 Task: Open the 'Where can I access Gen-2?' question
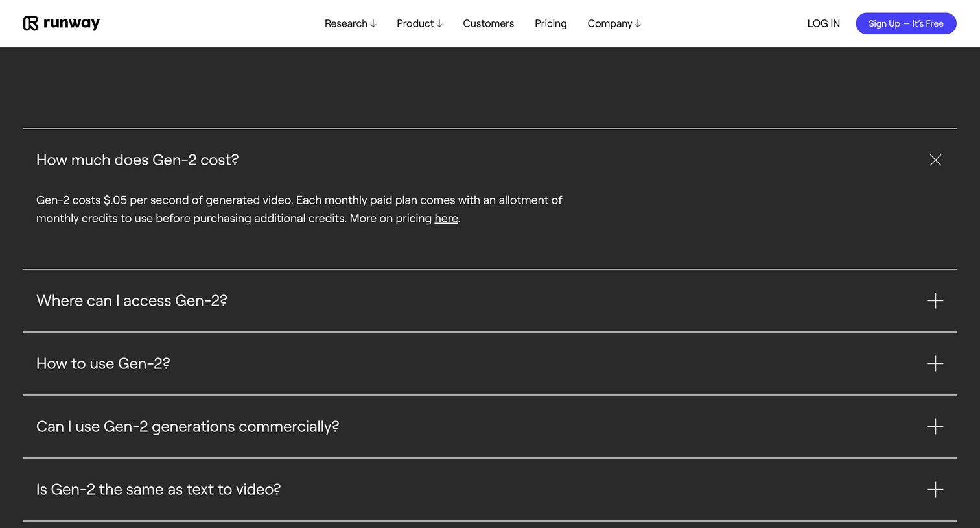tap(132, 301)
